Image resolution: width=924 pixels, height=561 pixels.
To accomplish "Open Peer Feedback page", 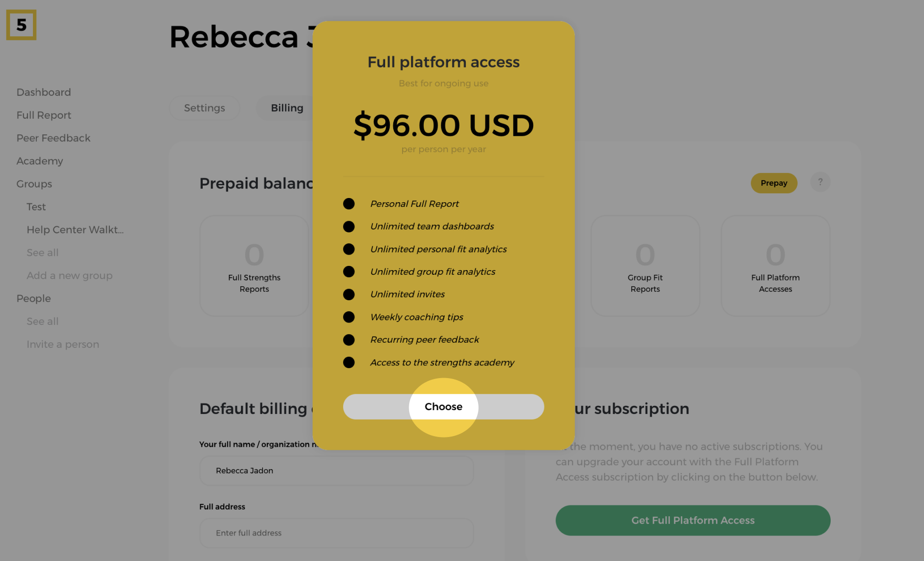I will (53, 138).
